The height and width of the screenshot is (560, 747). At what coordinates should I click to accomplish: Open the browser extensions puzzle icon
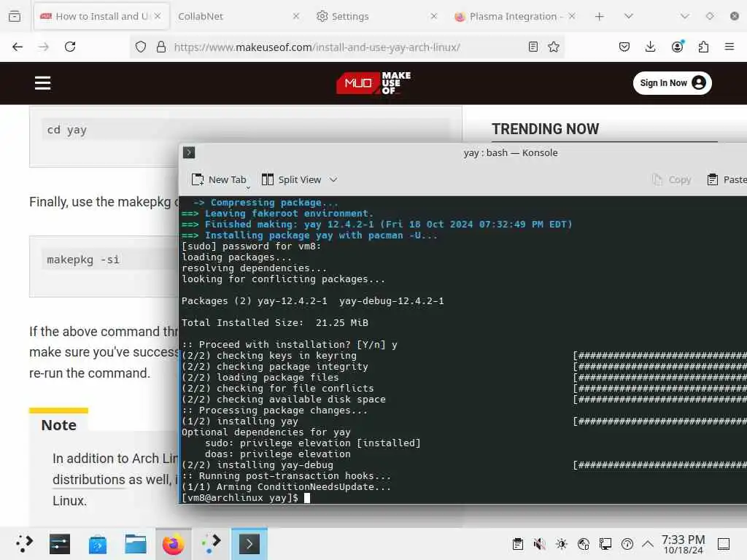click(x=703, y=47)
